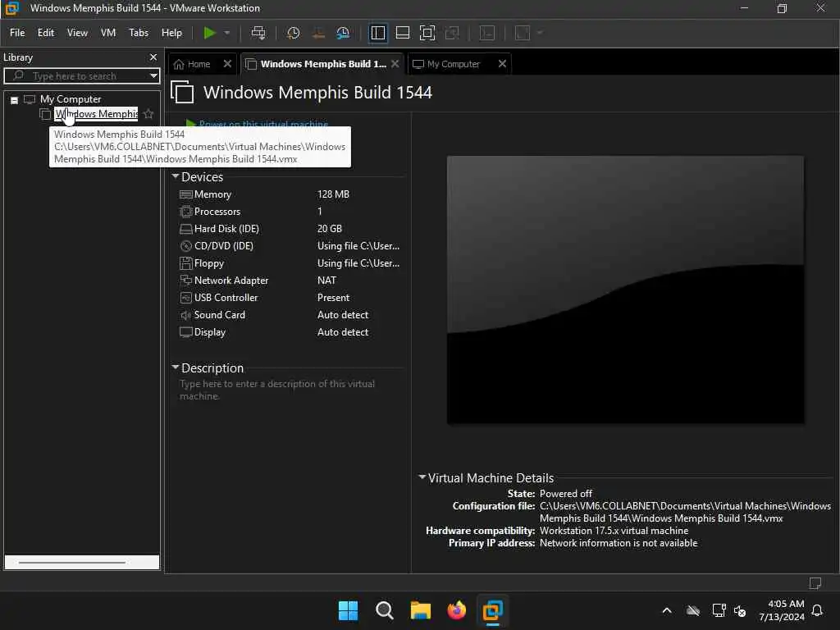Revert virtual machine to snapshot icon
The height and width of the screenshot is (630, 840).
[318, 33]
